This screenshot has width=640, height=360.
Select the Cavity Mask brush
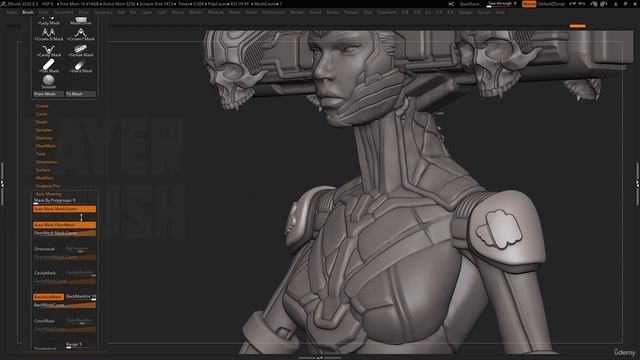pyautogui.click(x=49, y=50)
